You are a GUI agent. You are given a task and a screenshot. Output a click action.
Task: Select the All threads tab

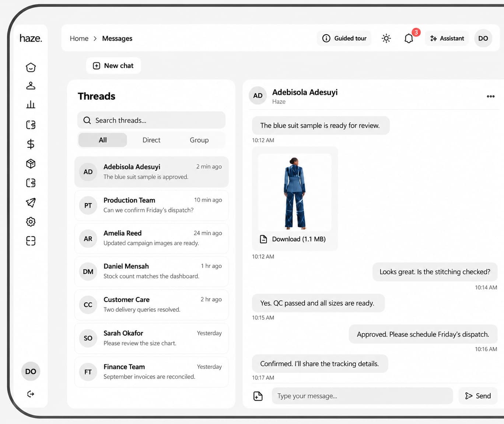[103, 140]
